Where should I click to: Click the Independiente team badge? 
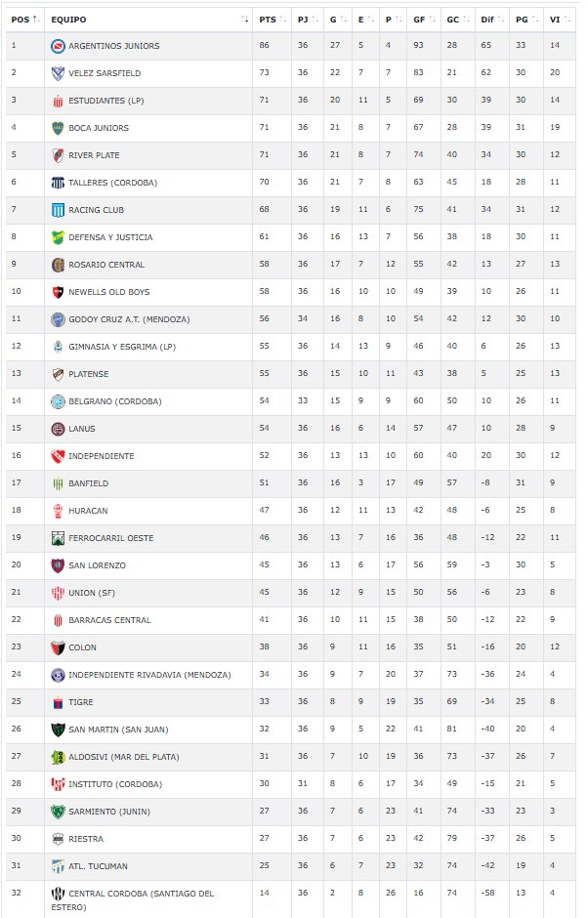[x=58, y=456]
